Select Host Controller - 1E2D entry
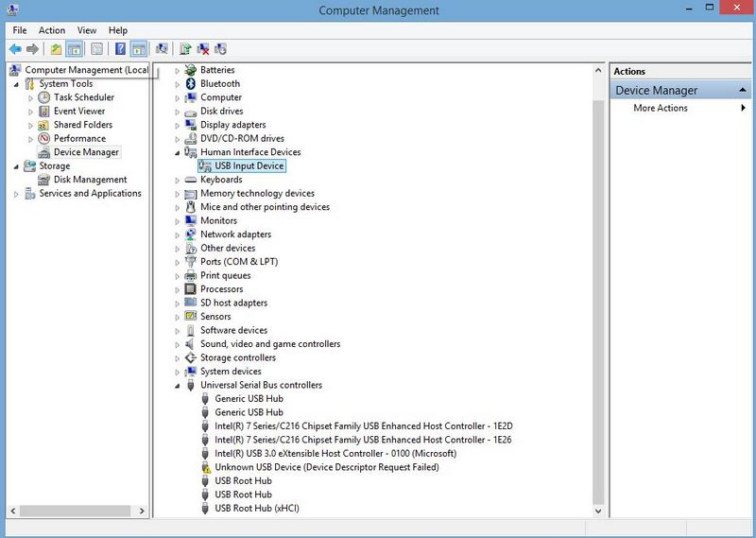Image resolution: width=756 pixels, height=538 pixels. (x=364, y=426)
